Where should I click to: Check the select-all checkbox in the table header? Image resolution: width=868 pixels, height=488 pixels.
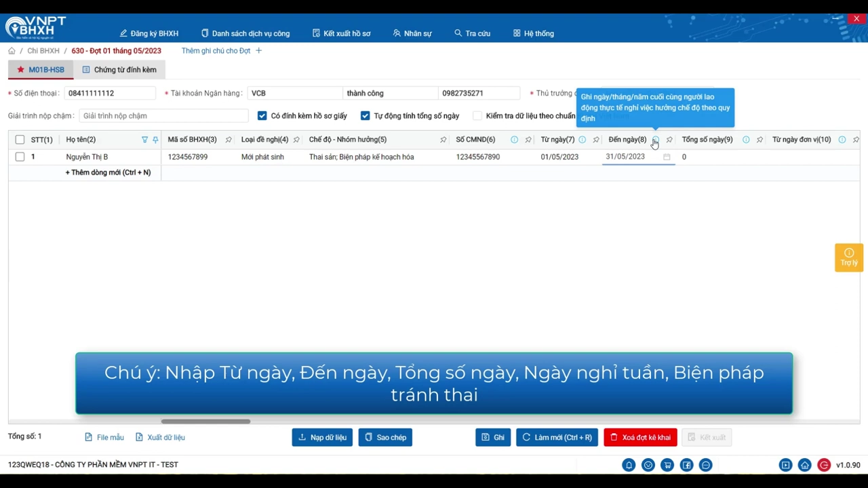(x=20, y=140)
